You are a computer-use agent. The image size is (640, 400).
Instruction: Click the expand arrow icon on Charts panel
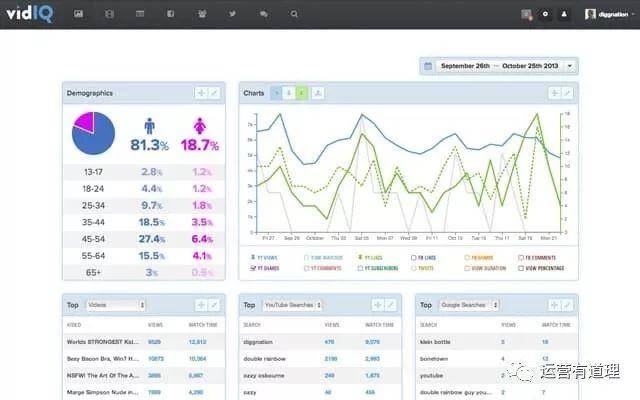click(567, 93)
